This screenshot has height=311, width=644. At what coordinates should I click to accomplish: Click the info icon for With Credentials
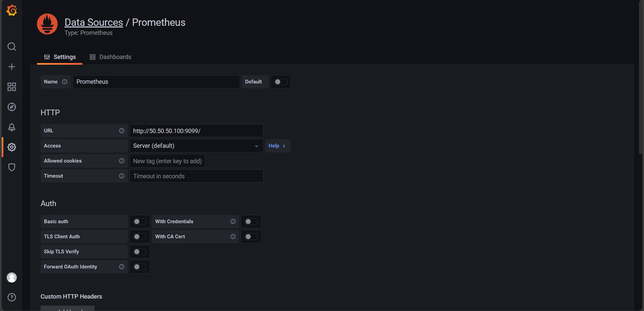[x=233, y=222]
